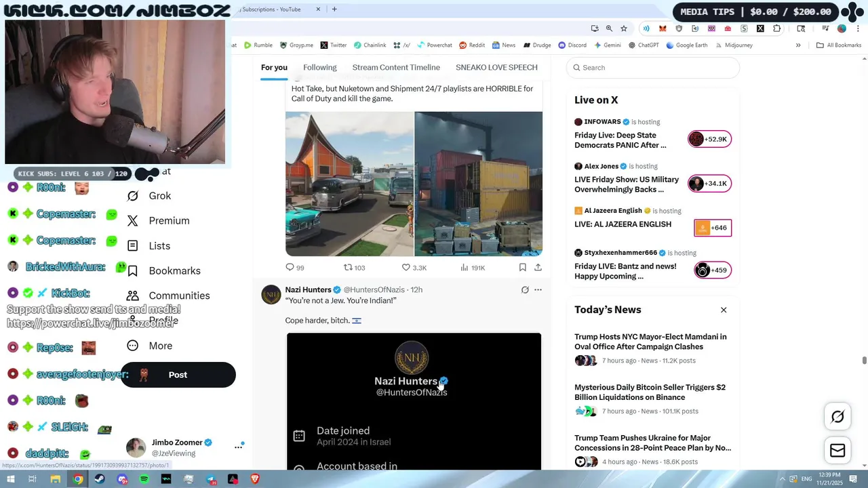The width and height of the screenshot is (868, 488).
Task: Expand the bookmarks bar overflow chevron
Action: click(x=798, y=45)
